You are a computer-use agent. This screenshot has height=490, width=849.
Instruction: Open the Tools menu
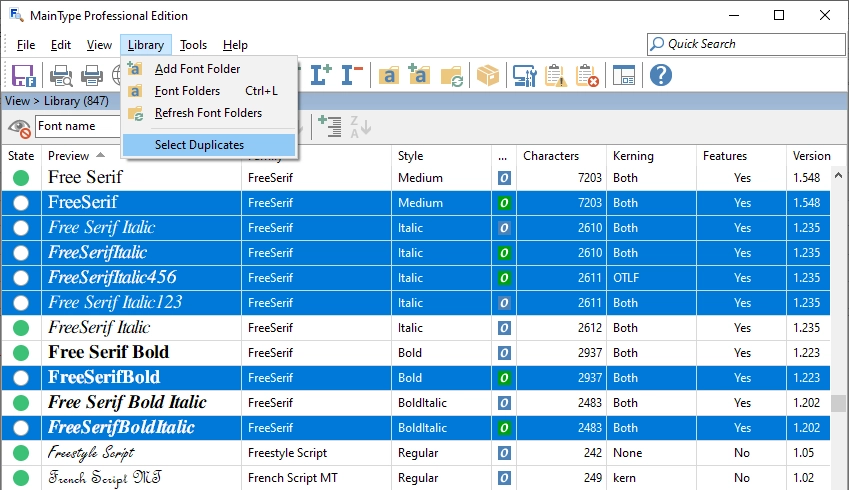193,45
